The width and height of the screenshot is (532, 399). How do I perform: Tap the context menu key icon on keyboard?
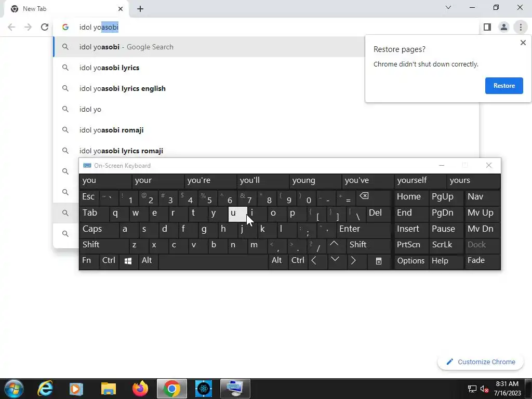(379, 261)
